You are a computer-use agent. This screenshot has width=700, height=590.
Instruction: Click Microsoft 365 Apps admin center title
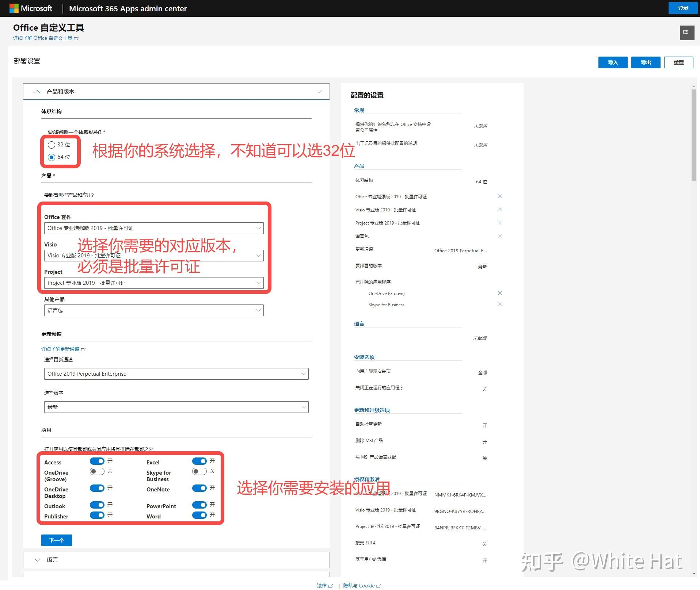tap(128, 8)
